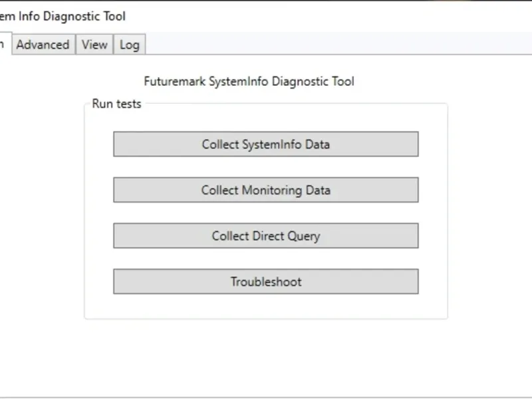
Task: Click Collect SystemInfo Data button
Action: click(265, 144)
